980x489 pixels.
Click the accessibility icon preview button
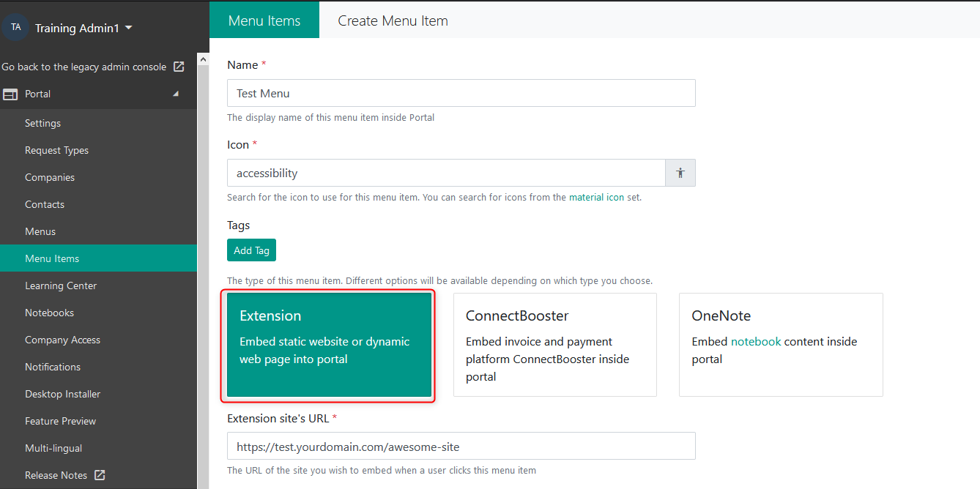(x=680, y=173)
